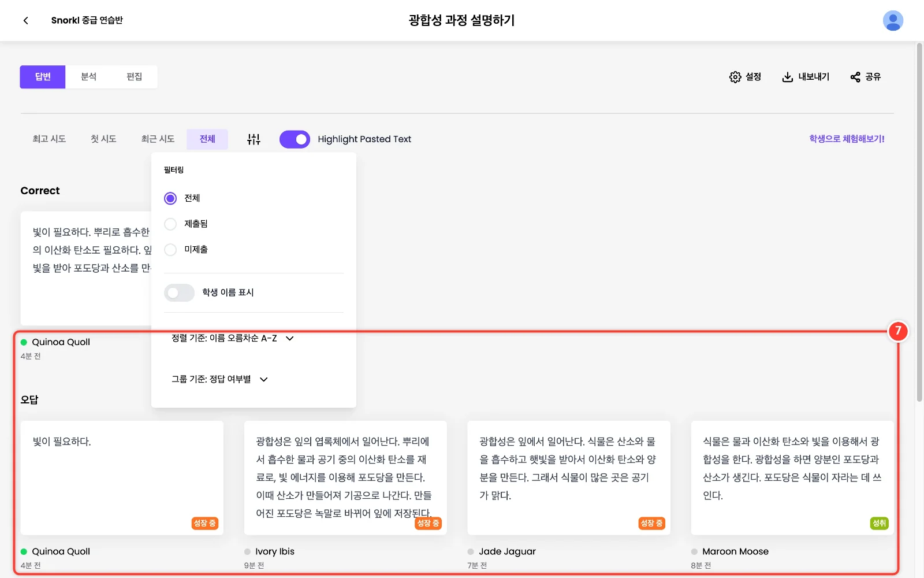Go back using the left chevron arrow
The height and width of the screenshot is (578, 924).
click(x=25, y=20)
